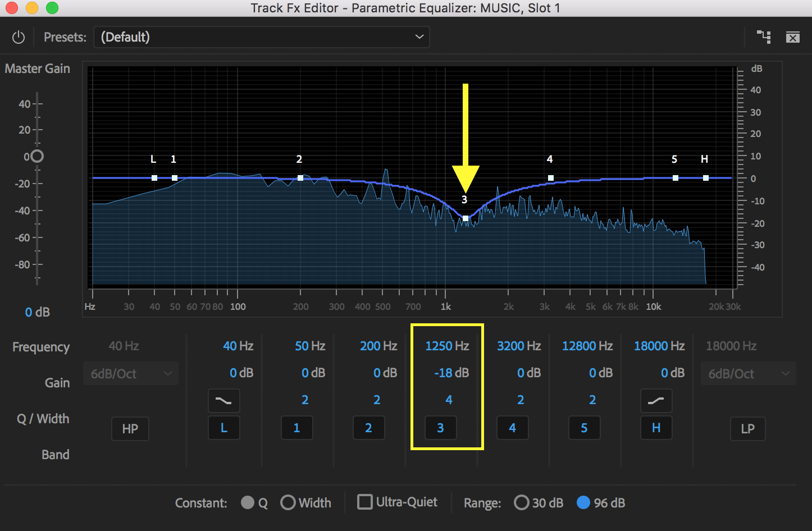Click control point 3 at curve dip

(x=466, y=218)
